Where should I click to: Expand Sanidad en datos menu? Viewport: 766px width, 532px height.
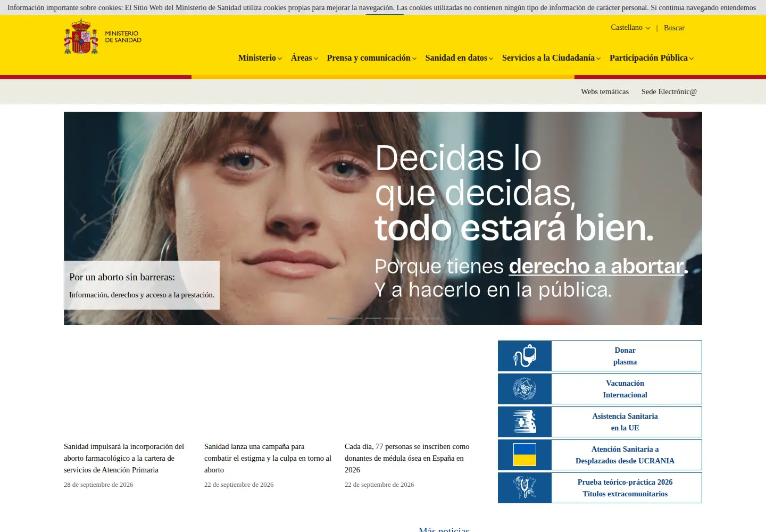point(459,58)
